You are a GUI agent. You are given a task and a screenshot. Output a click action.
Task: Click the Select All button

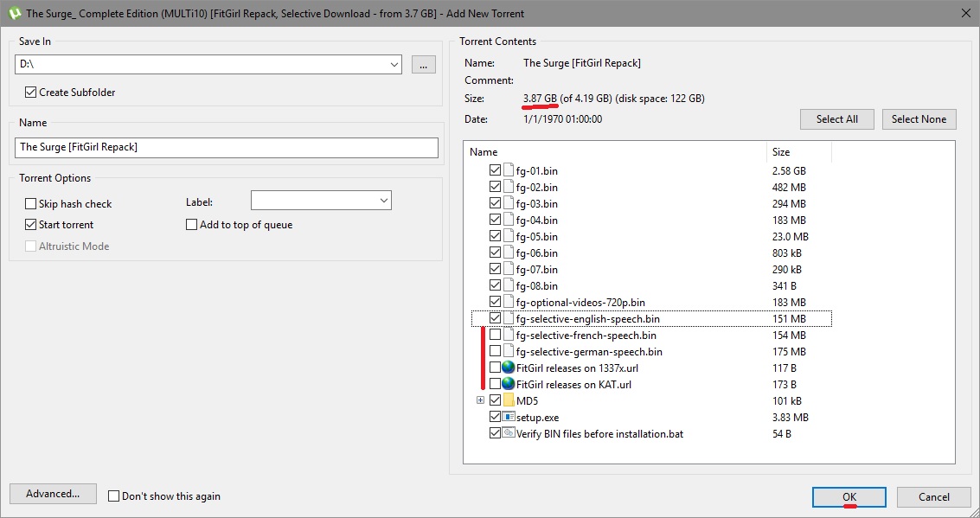(x=837, y=119)
